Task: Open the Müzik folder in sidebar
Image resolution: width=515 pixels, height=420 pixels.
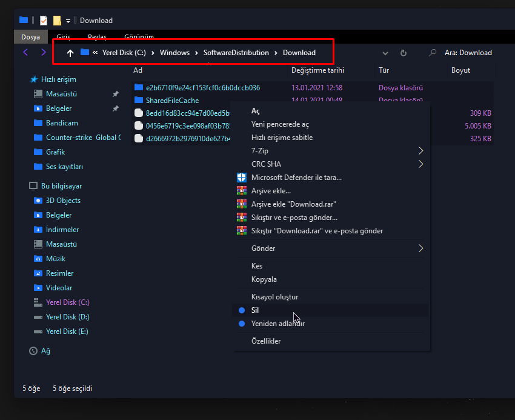Action: tap(55, 259)
